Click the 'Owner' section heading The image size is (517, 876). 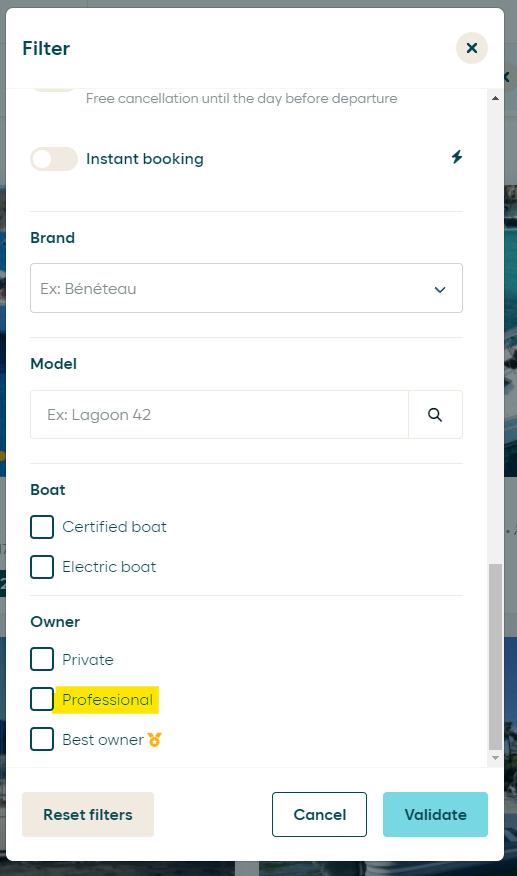pos(55,622)
